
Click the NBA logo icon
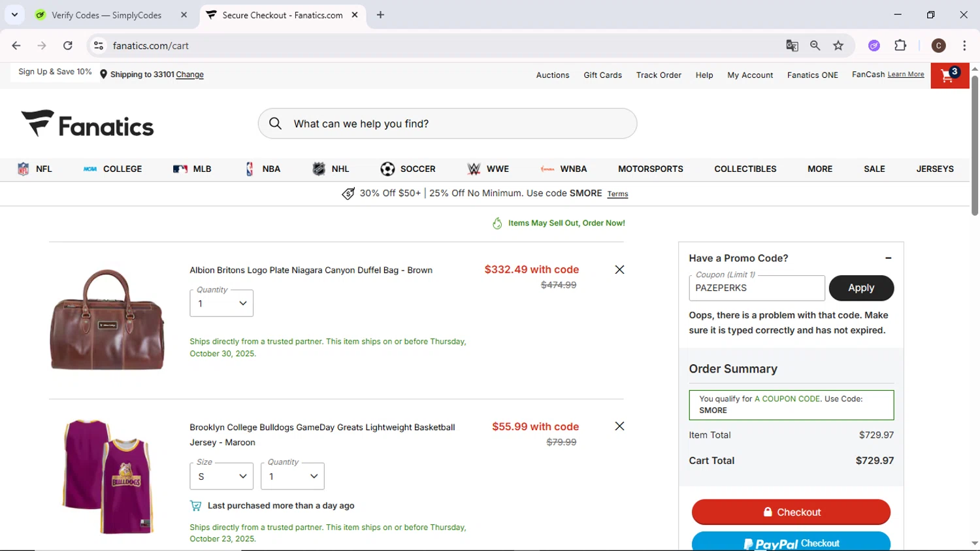(250, 169)
